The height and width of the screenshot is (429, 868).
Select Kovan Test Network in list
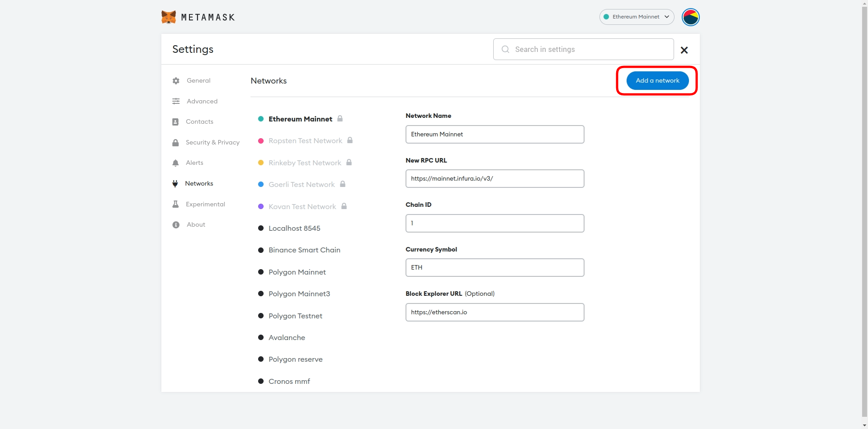click(302, 206)
